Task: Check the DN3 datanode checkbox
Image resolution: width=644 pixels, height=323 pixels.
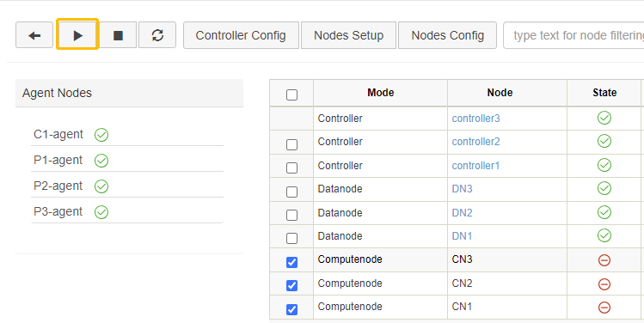Action: pyautogui.click(x=291, y=192)
